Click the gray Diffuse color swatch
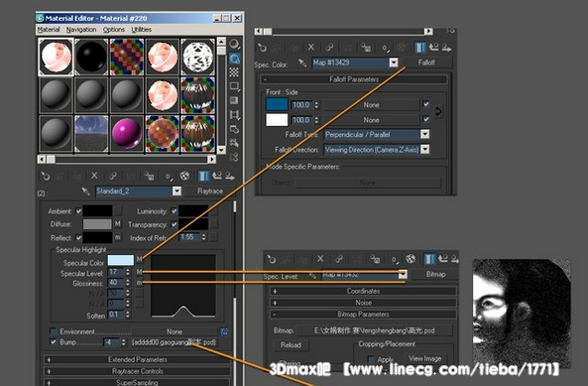The height and width of the screenshot is (386, 588). pyautogui.click(x=97, y=224)
